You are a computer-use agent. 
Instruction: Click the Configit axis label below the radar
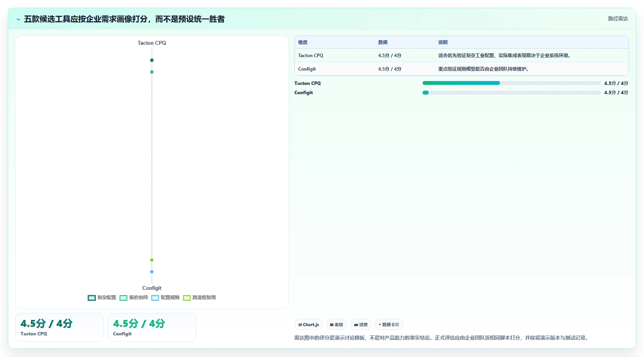click(x=152, y=288)
